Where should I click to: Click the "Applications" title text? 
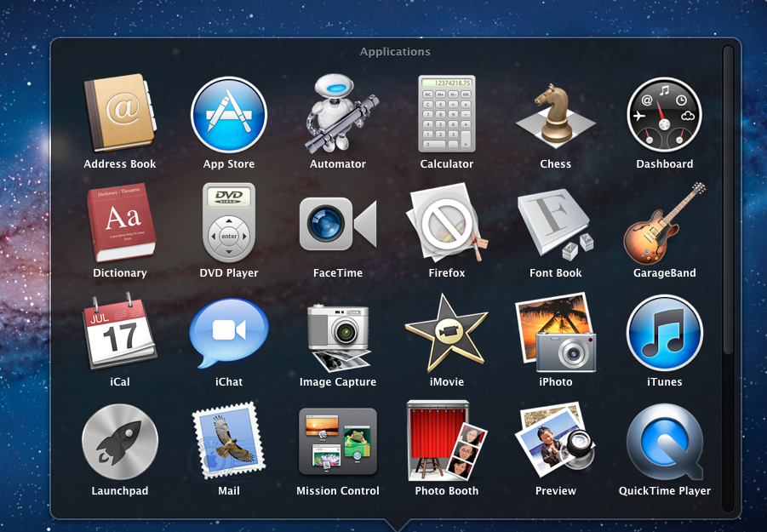395,52
